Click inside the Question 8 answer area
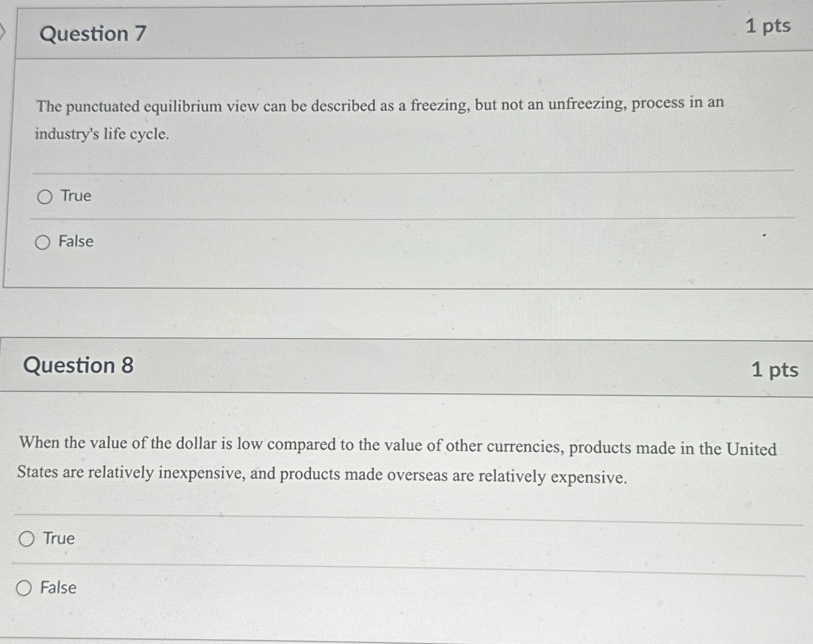Screen dimensions: 813x644 (392, 563)
